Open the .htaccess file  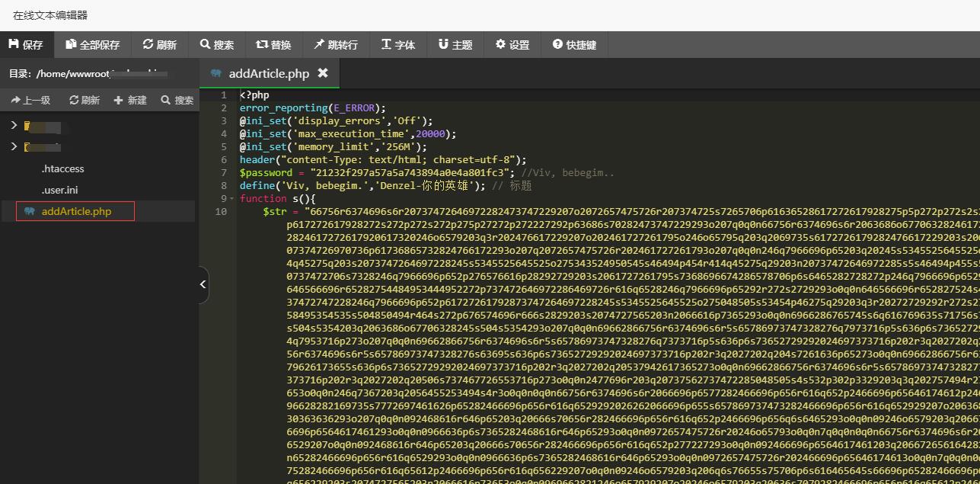pyautogui.click(x=62, y=168)
